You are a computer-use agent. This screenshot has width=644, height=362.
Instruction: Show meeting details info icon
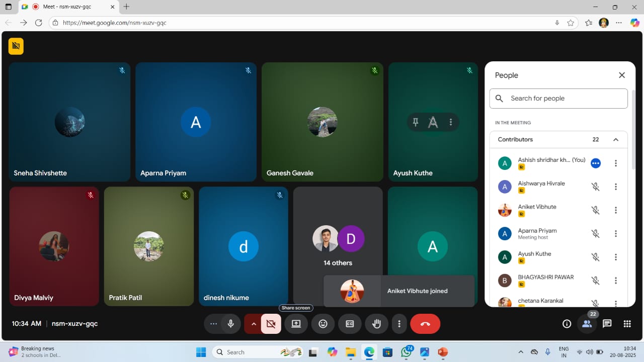point(567,324)
